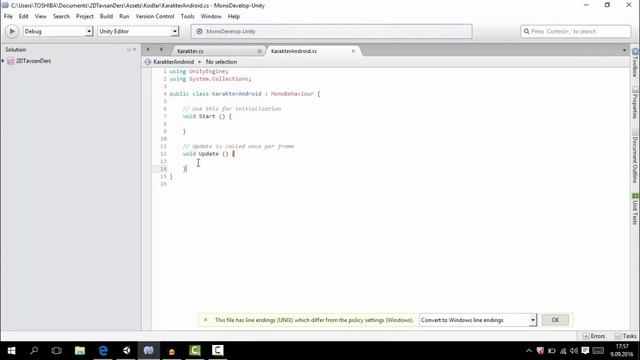
Task: Open the Project menu
Action: (x=84, y=16)
